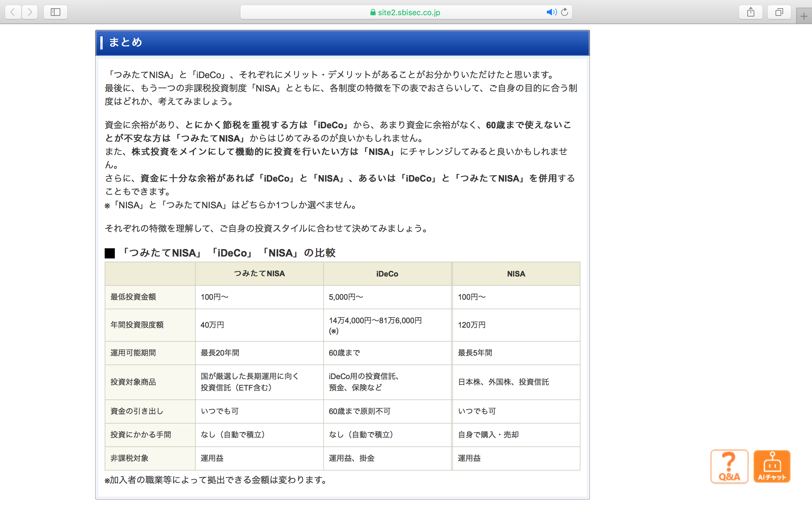
Task: Click the note ※「NISA」と「つみたてNISA」はどちらか1つしか選べません
Action: [231, 205]
